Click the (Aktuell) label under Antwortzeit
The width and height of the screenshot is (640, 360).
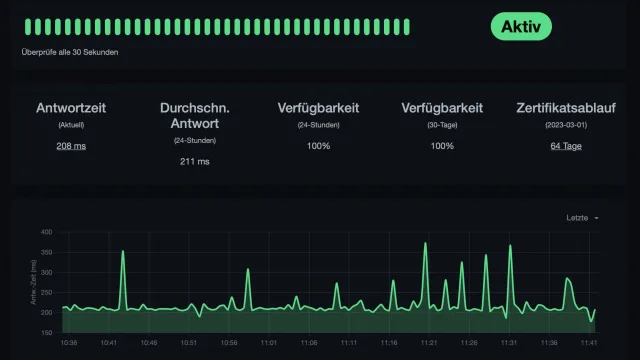pos(71,125)
